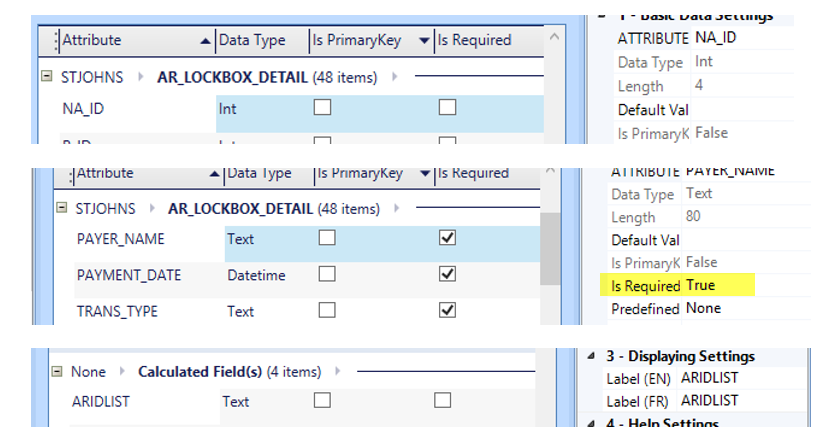Check Is PrimaryKey for the TRANS_TYPE row
The image size is (831, 444).
[326, 311]
